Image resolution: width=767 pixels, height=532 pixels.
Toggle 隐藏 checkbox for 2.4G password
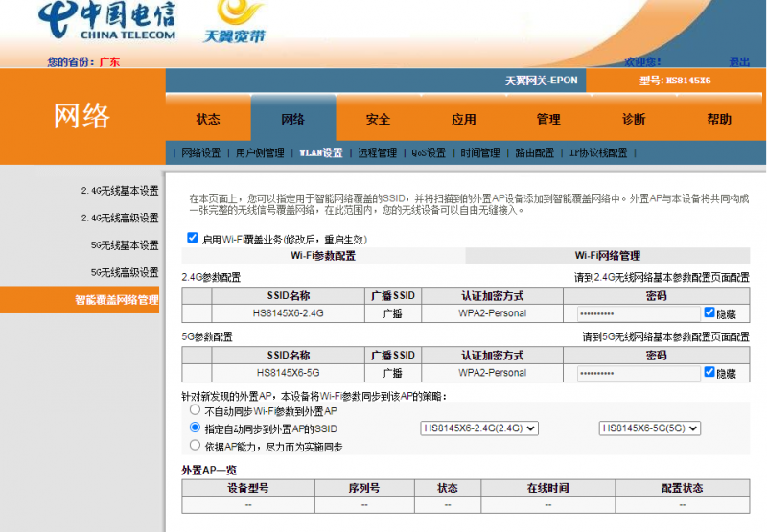(709, 313)
